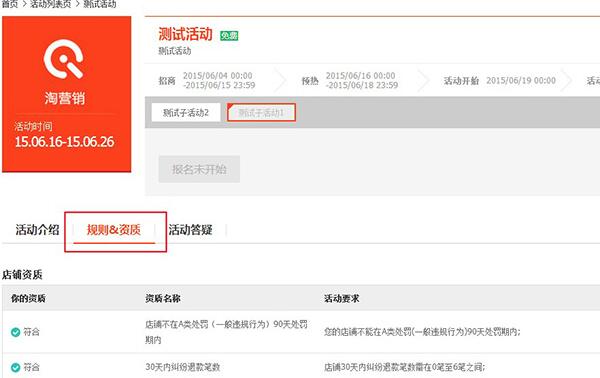Click the 招商 stage date range
The height and width of the screenshot is (378, 600).
tap(219, 80)
